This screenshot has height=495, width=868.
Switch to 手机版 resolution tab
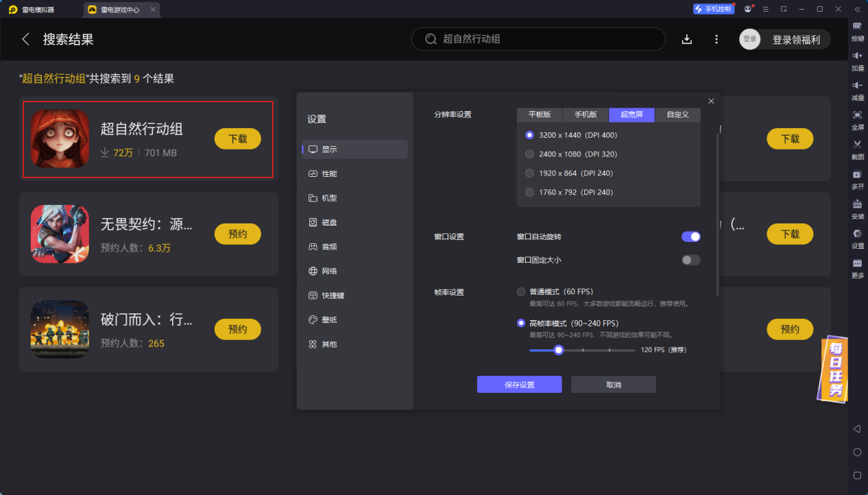coord(586,114)
